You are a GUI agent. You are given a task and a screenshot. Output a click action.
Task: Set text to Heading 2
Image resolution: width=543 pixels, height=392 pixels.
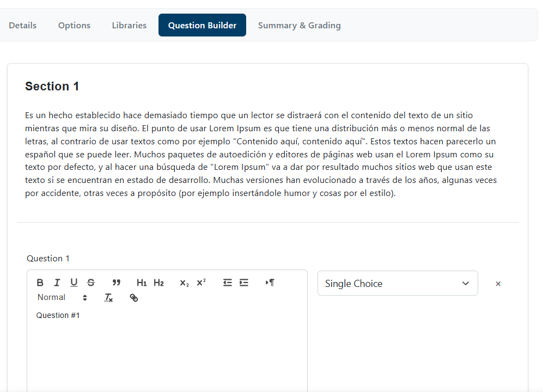[x=158, y=283]
